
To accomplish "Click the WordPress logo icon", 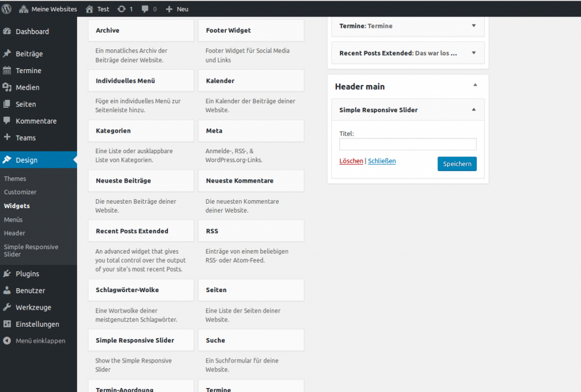I will tap(6, 9).
